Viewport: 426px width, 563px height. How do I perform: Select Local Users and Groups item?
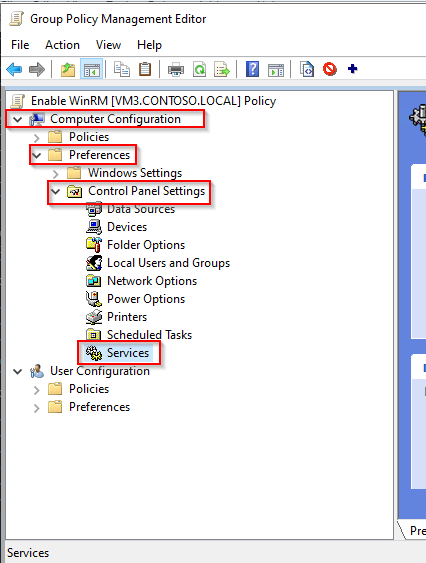[158, 263]
